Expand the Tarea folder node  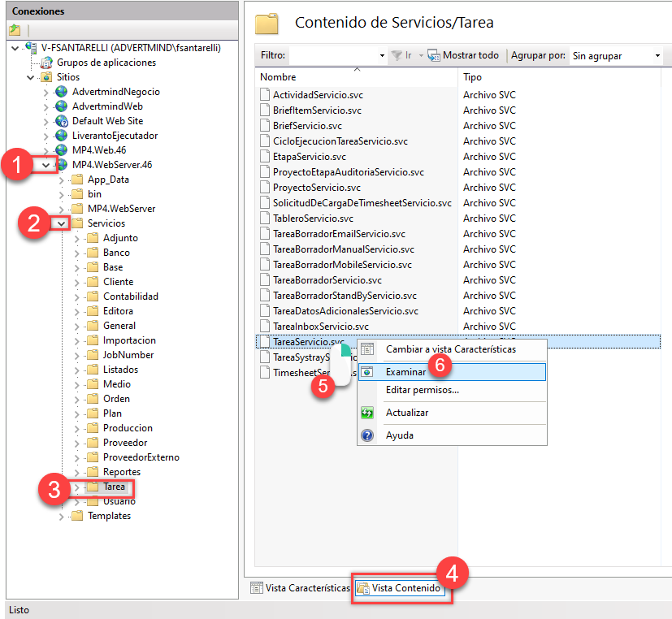tap(76, 487)
